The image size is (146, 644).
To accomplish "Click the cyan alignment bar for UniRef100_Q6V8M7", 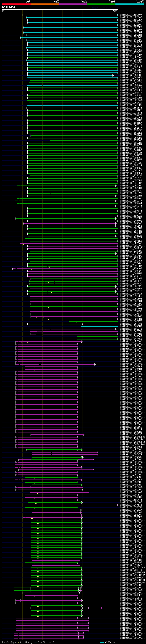I will tap(100, 326).
